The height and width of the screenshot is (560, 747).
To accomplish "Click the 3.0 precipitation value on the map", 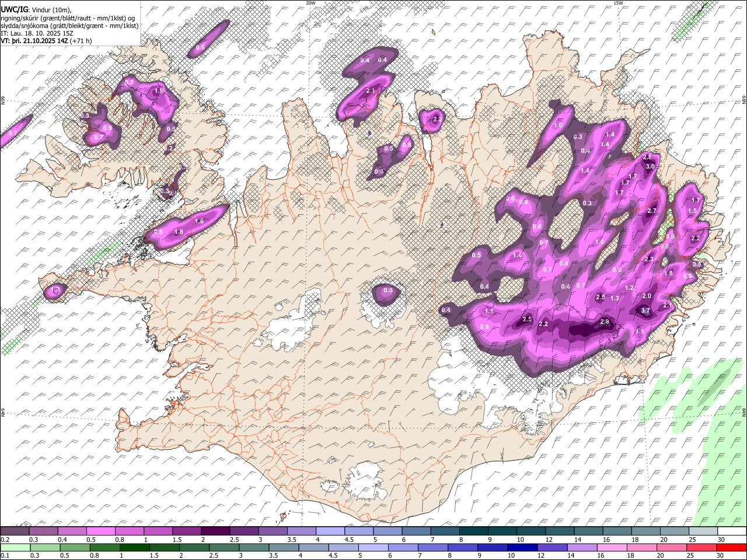I will pos(650,167).
